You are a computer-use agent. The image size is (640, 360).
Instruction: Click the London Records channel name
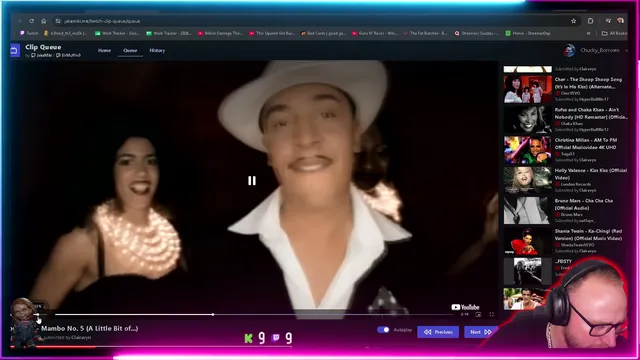[x=576, y=184]
